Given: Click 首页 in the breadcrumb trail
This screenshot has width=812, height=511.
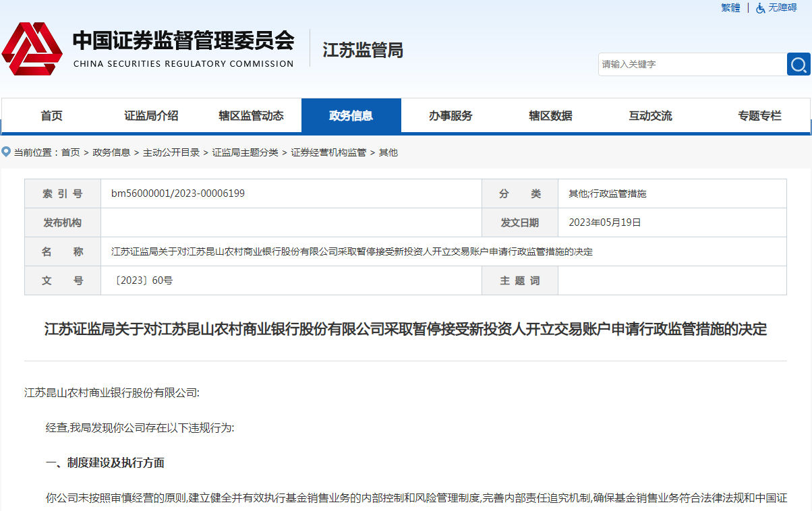Looking at the screenshot, I should (x=70, y=152).
